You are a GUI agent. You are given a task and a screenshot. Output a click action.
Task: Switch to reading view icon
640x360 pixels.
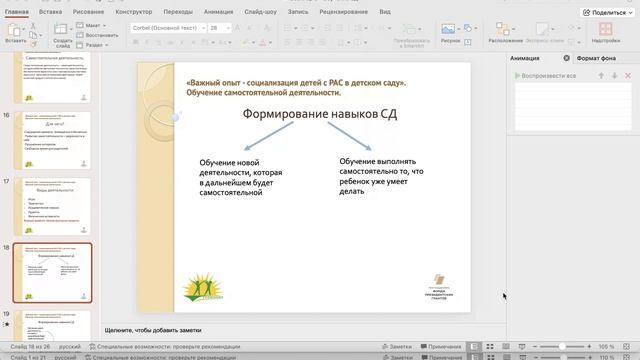point(506,347)
